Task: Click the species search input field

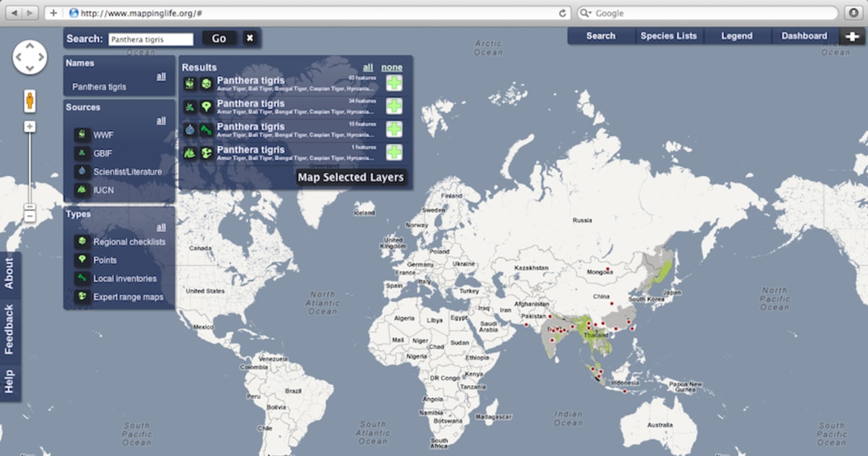Action: tap(151, 39)
